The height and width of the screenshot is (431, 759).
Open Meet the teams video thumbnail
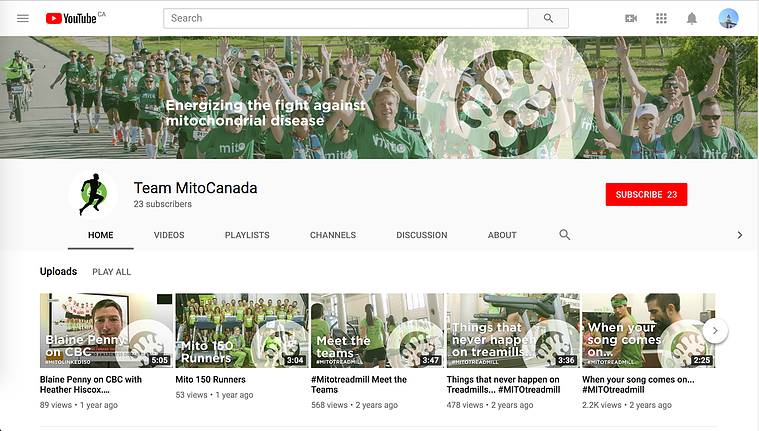[377, 331]
